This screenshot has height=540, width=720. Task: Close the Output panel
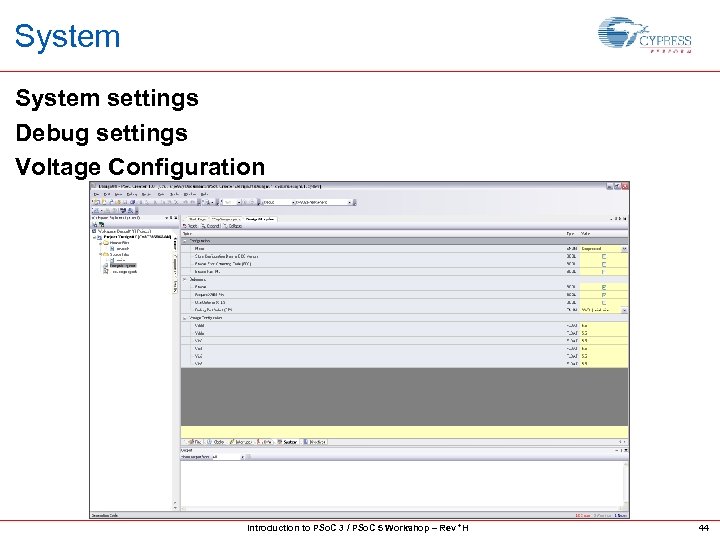point(625,450)
